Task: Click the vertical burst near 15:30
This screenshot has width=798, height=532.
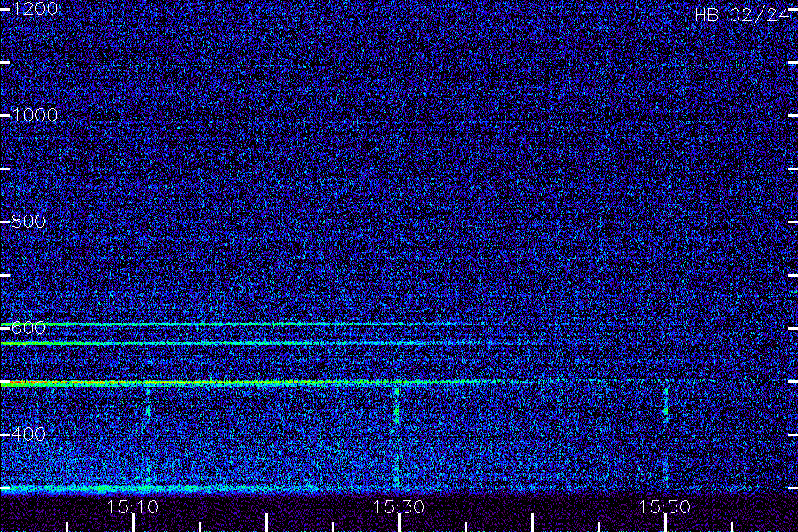Action: click(x=396, y=437)
